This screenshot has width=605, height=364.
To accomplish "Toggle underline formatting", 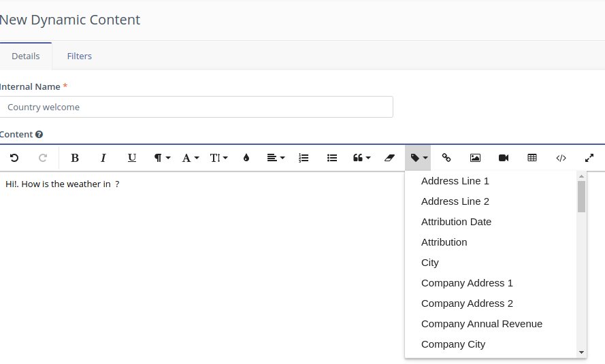I will pyautogui.click(x=132, y=158).
